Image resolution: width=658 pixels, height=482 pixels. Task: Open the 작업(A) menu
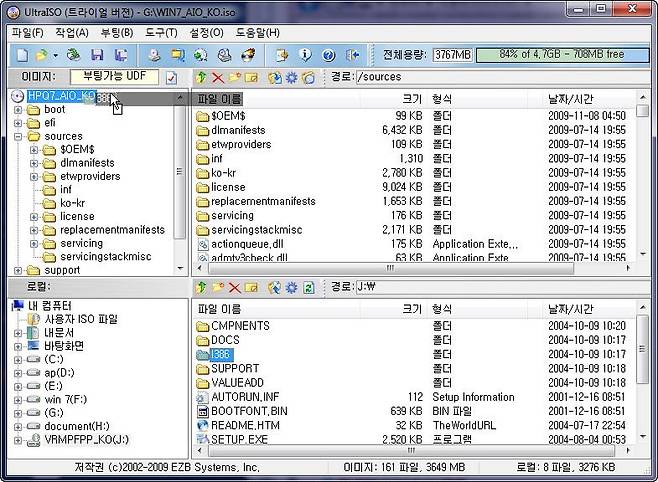tap(72, 33)
